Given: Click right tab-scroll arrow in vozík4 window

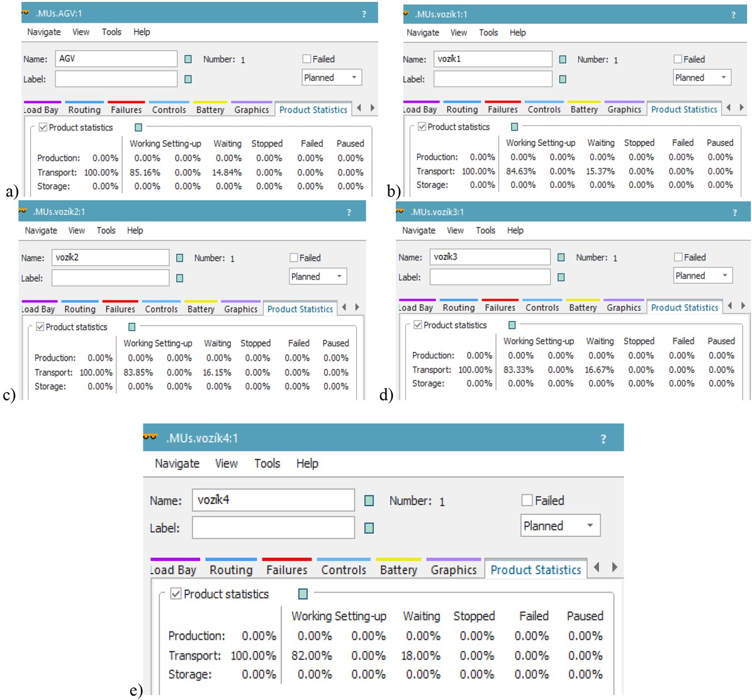Looking at the screenshot, I should tap(614, 567).
